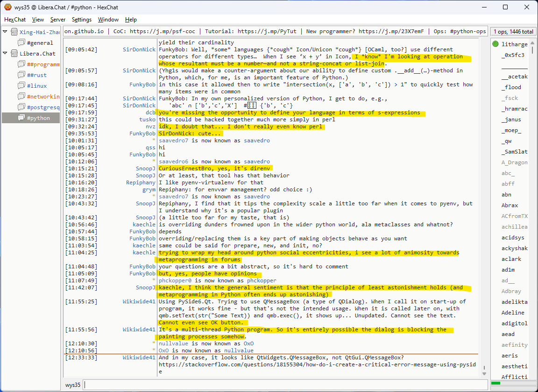This screenshot has height=392, width=538.
Task: Switch to the ##programming channel
Action: coord(43,64)
